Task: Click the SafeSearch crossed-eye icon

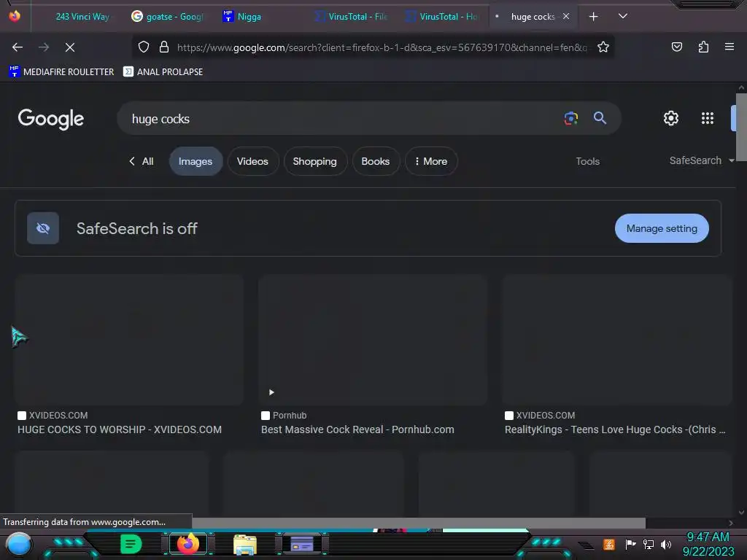Action: click(43, 228)
